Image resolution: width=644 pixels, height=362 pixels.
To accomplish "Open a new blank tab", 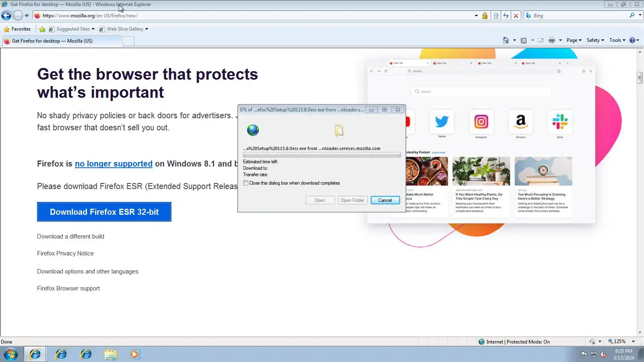I will 128,41.
